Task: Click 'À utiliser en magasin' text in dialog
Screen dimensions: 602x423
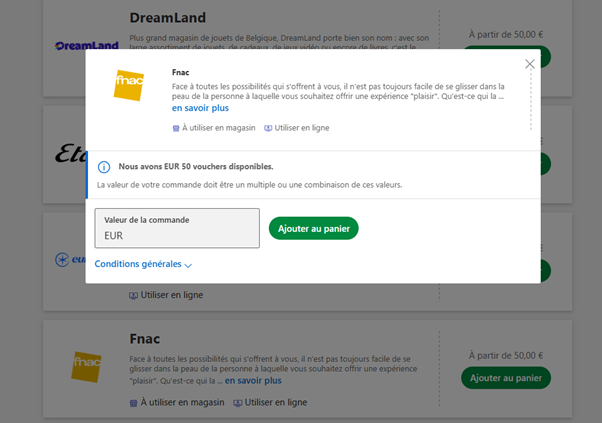Action: 218,128
